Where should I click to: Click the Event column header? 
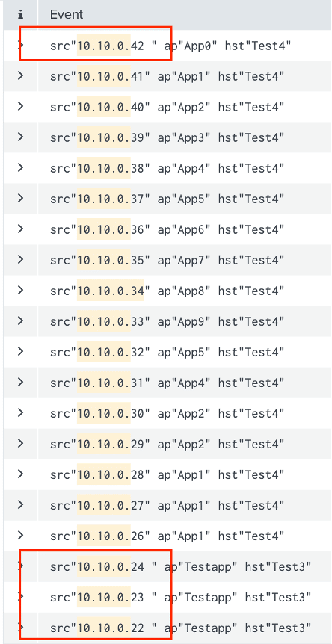pyautogui.click(x=67, y=15)
